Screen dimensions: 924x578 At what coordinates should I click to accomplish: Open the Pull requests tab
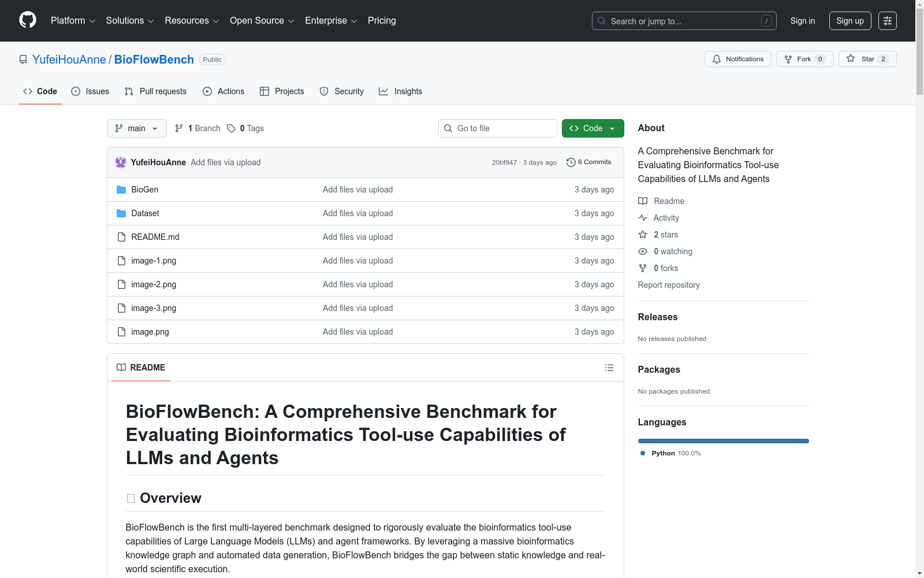[x=155, y=91]
